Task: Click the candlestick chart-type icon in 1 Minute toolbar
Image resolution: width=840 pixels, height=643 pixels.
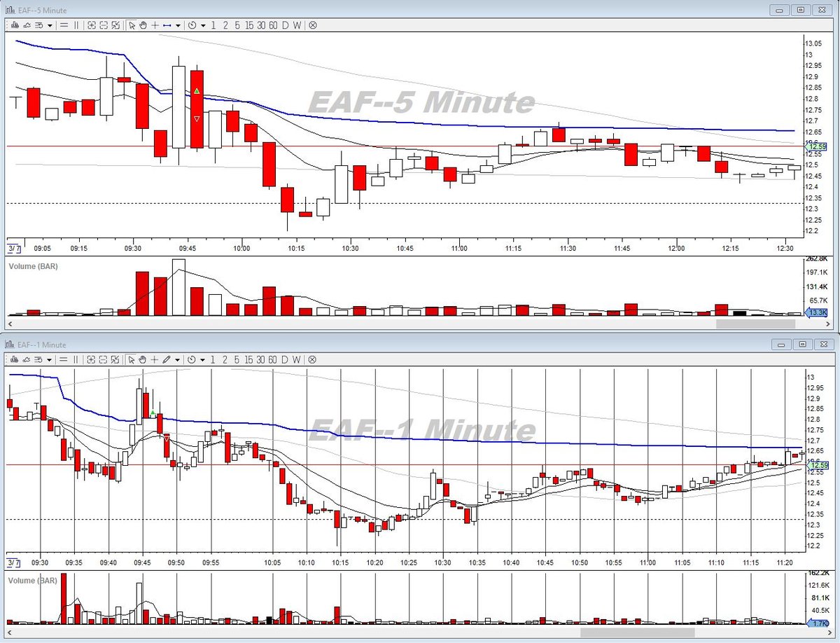Action: tap(14, 359)
